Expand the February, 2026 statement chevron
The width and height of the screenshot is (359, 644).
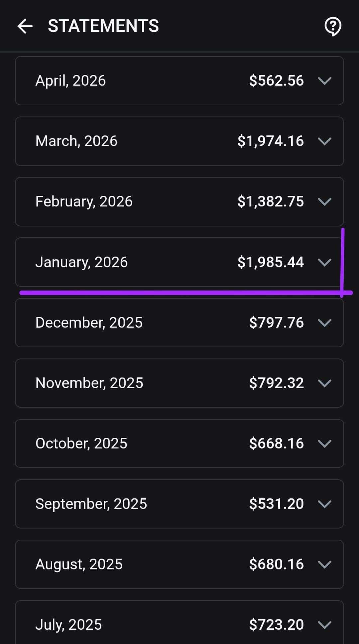pyautogui.click(x=324, y=201)
